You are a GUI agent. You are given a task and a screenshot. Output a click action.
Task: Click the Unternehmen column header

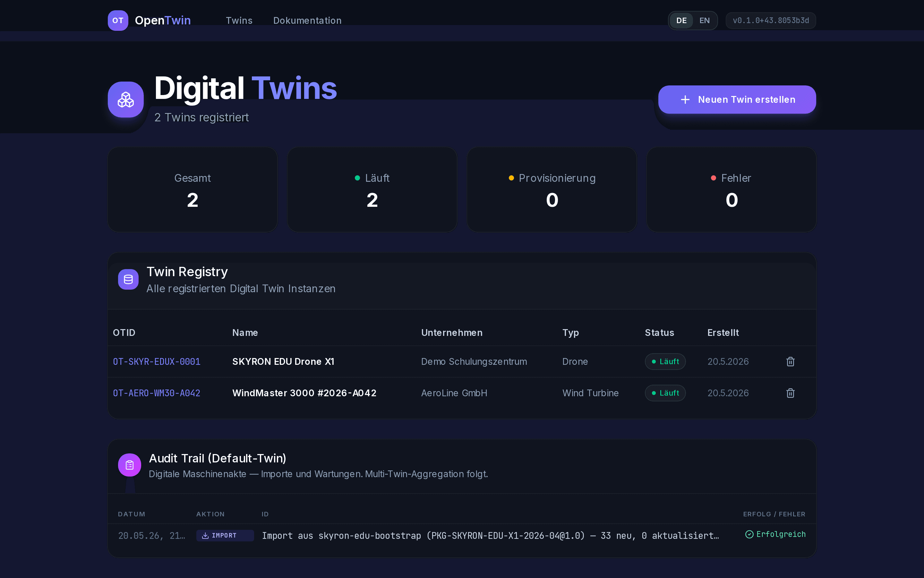(452, 333)
